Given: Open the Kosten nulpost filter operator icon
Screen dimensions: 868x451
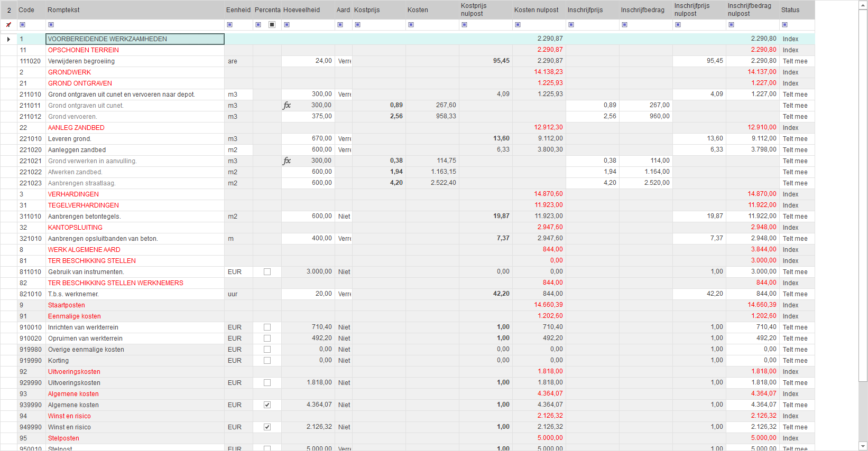Looking at the screenshot, I should coord(518,25).
